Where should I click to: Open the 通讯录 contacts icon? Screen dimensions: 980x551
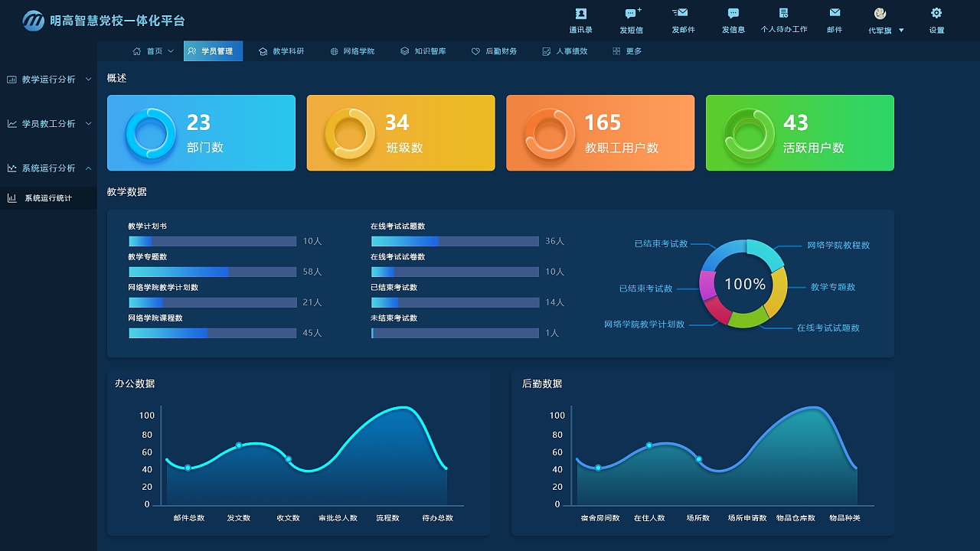click(580, 14)
